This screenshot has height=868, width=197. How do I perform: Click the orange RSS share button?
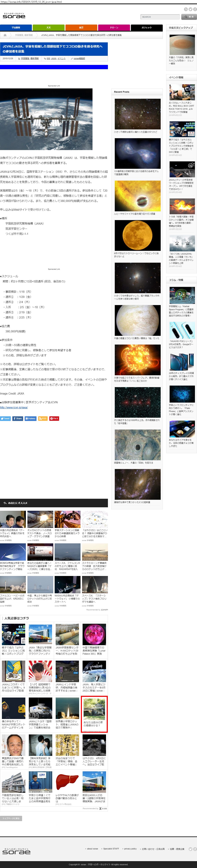point(43,419)
